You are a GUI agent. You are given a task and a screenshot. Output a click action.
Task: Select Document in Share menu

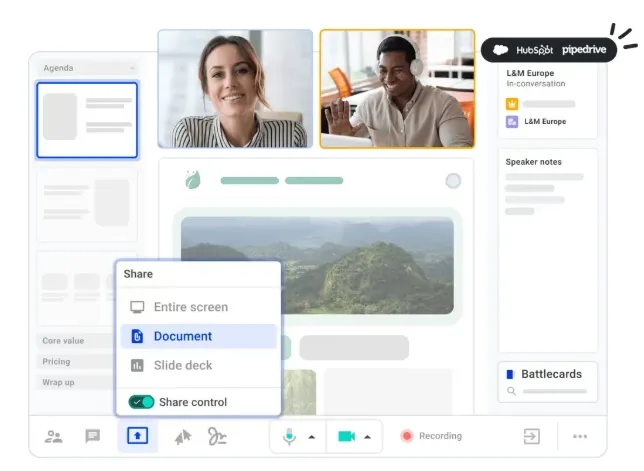(199, 336)
